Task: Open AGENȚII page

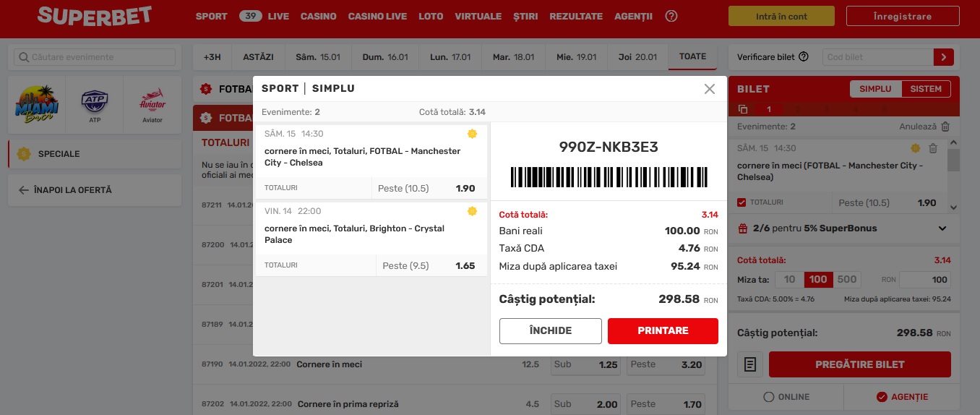Action: click(633, 16)
